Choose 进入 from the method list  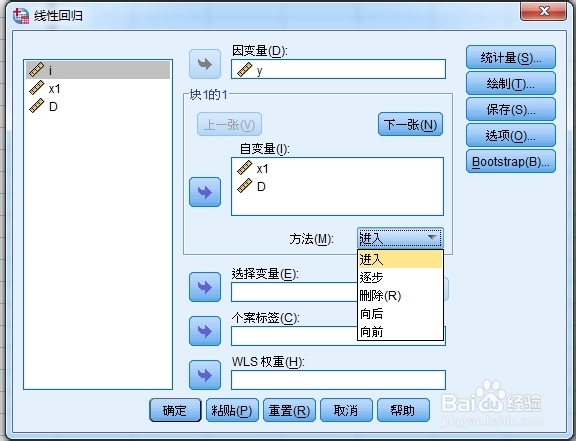(x=400, y=259)
